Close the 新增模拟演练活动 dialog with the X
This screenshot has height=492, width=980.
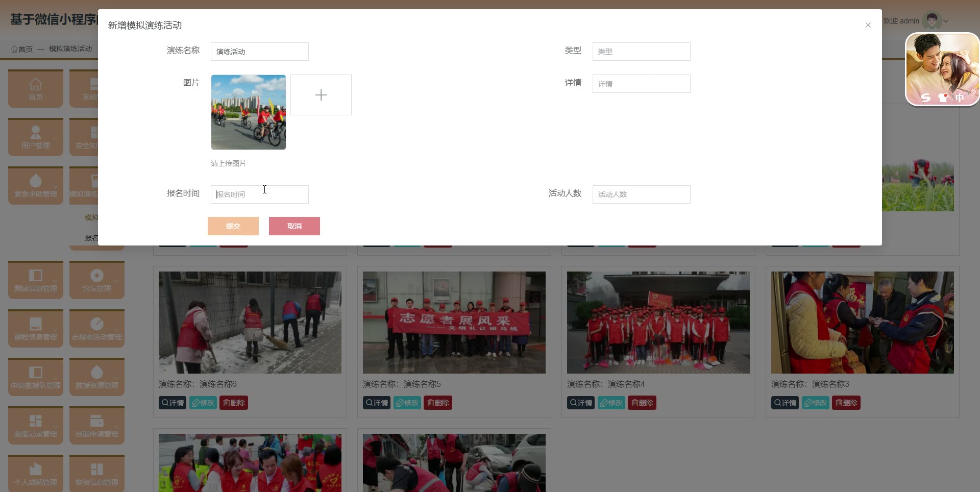pos(868,25)
